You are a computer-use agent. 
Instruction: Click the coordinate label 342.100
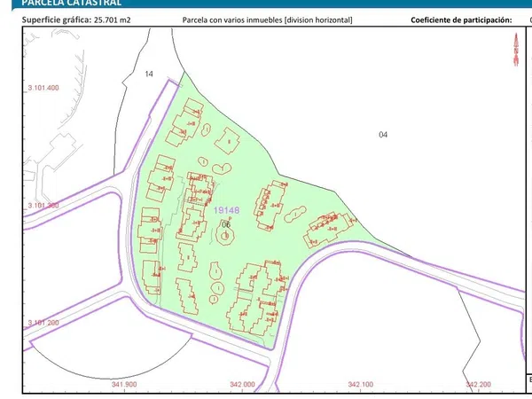361,385
